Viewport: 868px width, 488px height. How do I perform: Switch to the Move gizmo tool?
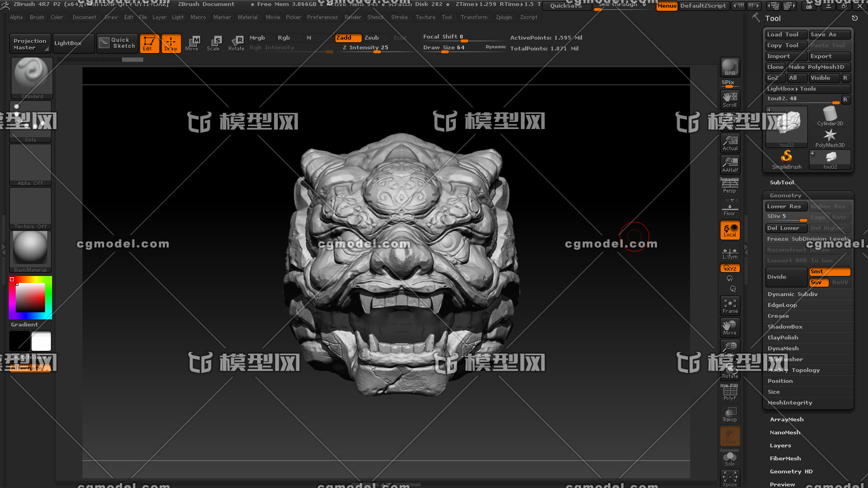(x=192, y=43)
